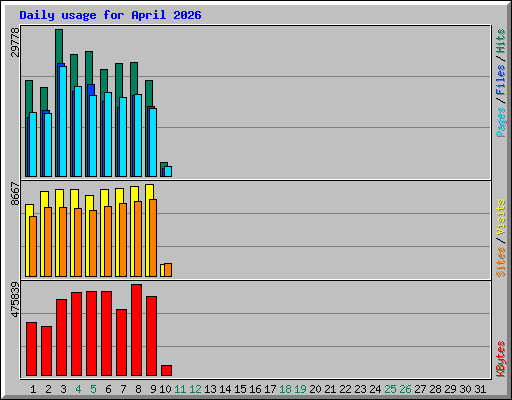The width and height of the screenshot is (512, 400).
Task: Click the orange Sites bar for day 1
Action: [x=33, y=246]
